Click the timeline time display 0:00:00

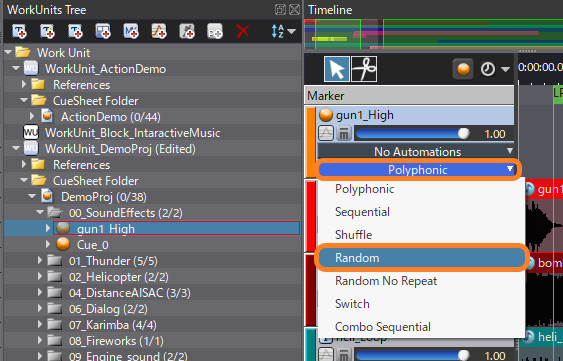click(x=540, y=67)
